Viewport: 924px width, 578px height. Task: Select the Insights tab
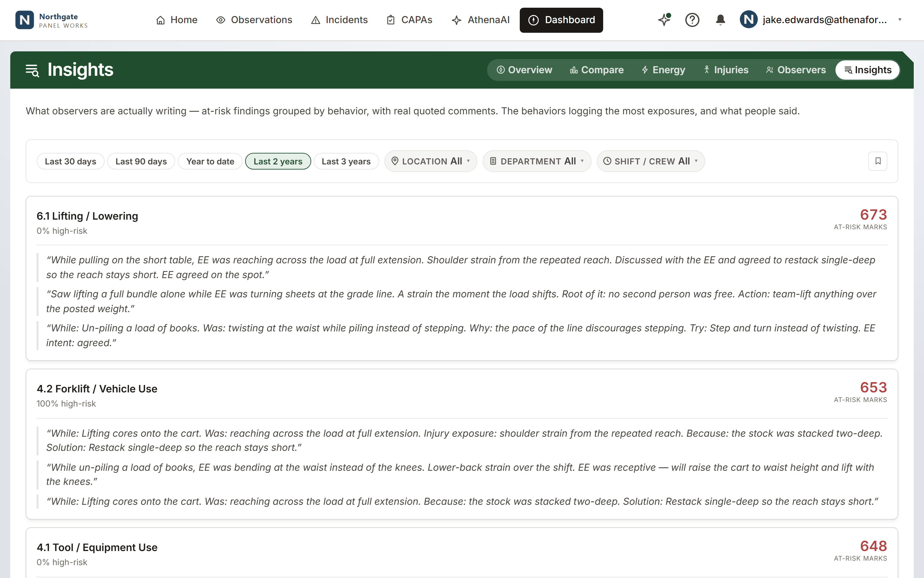[868, 70]
